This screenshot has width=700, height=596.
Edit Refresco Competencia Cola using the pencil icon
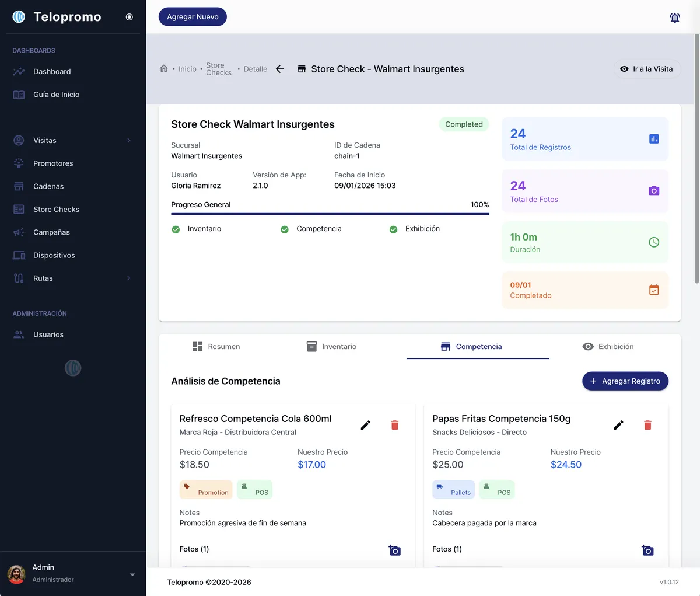tap(366, 425)
